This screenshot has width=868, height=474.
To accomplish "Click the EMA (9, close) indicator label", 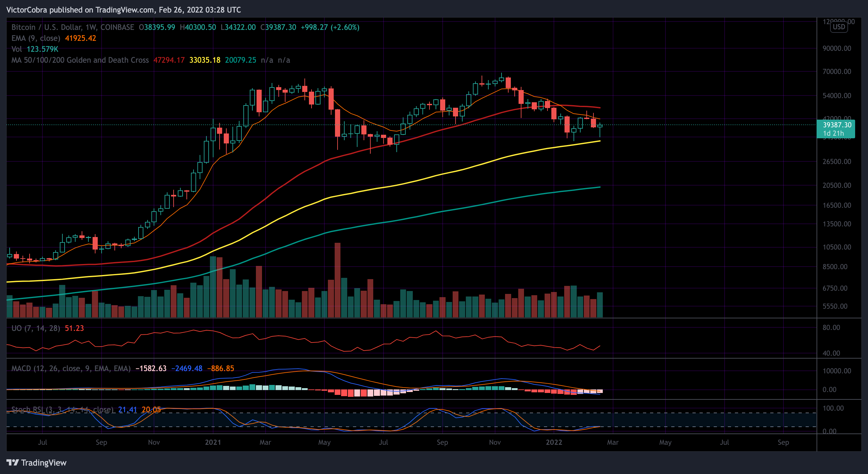I will (x=36, y=38).
